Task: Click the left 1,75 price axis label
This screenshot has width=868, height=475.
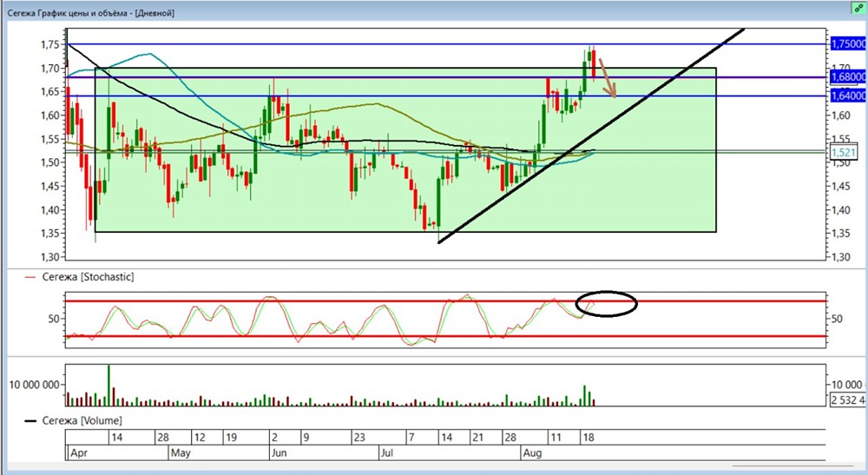Action: click(x=49, y=45)
